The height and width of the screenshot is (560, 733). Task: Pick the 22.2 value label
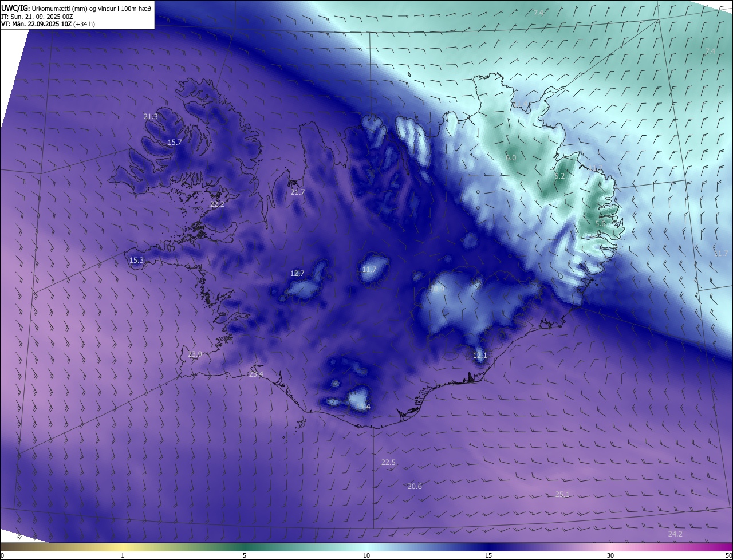tap(217, 204)
